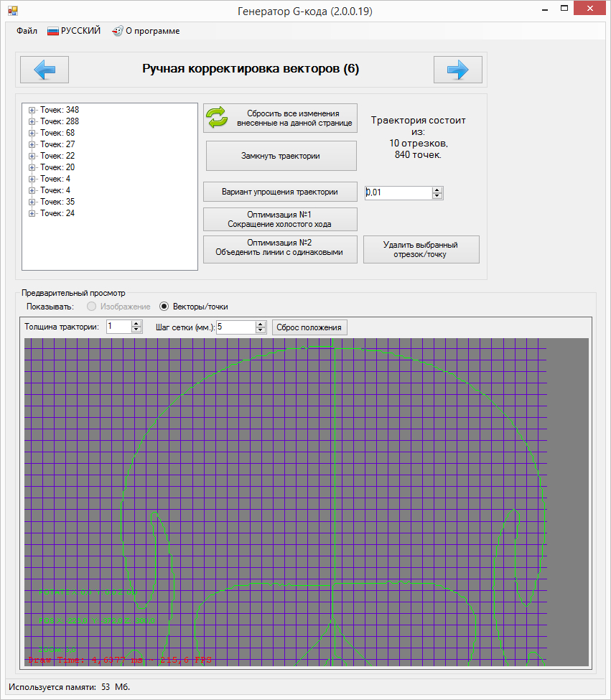
Task: Click the Шаг сетки input field
Action: pos(236,327)
